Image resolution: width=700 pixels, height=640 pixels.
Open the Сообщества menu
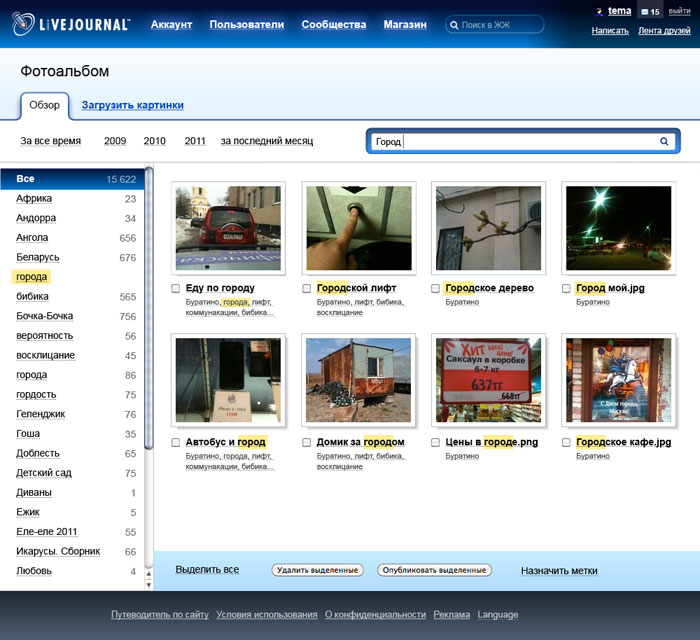[x=333, y=24]
